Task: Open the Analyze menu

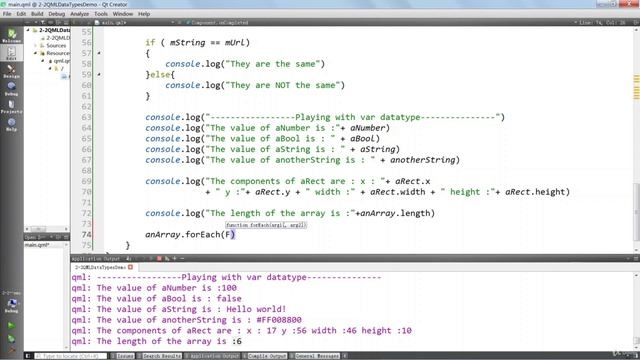Action: click(80, 14)
